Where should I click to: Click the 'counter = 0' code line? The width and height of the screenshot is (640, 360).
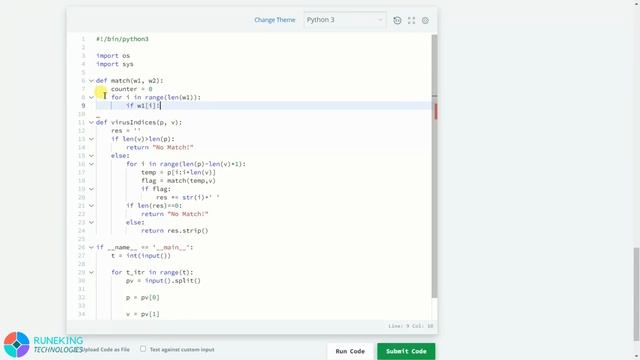pos(131,89)
